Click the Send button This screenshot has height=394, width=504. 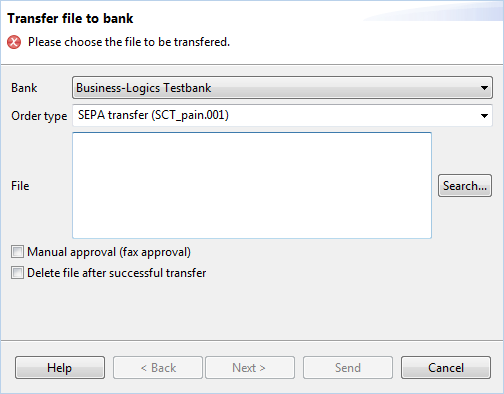coord(348,368)
